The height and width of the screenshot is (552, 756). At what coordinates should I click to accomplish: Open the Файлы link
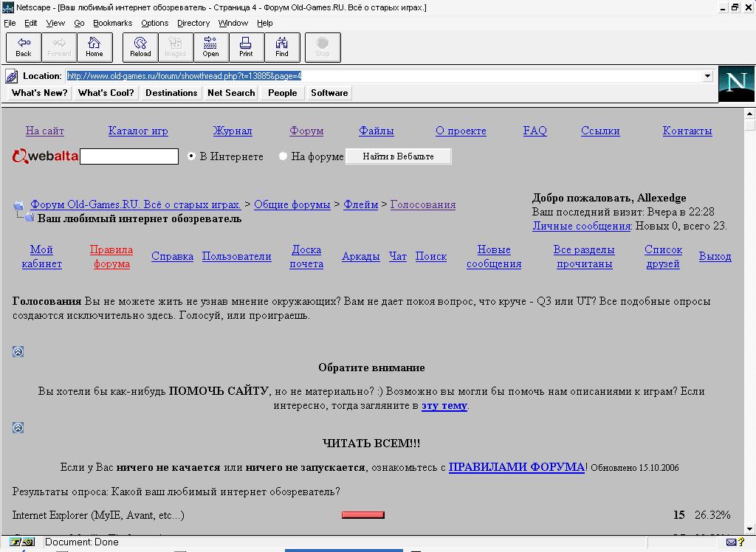pyautogui.click(x=376, y=131)
